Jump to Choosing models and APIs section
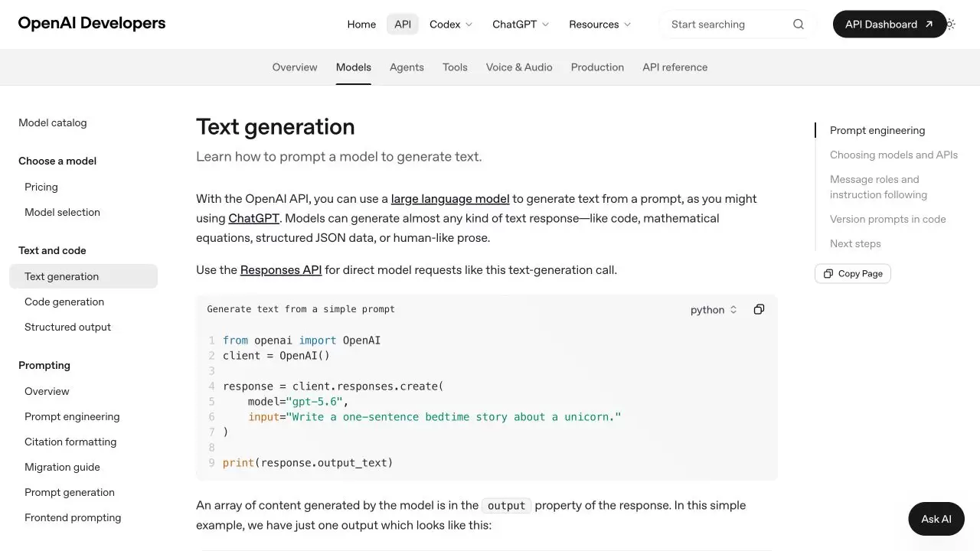980x551 pixels. click(893, 155)
